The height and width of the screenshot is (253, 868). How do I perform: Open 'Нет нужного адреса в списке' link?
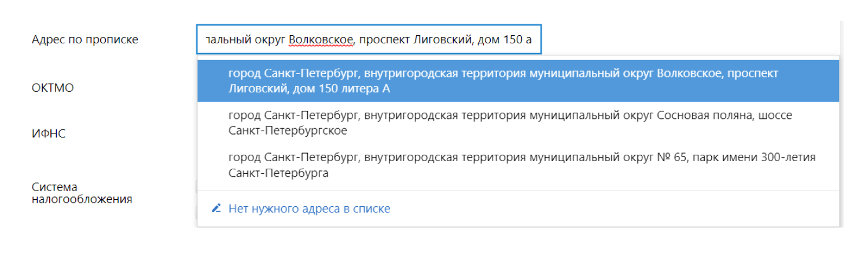coord(309,209)
